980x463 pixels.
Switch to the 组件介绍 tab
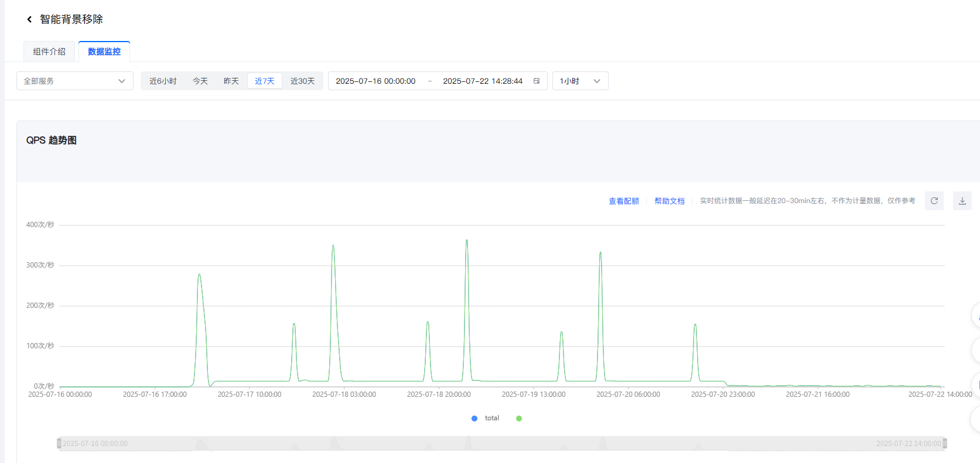[x=49, y=52]
